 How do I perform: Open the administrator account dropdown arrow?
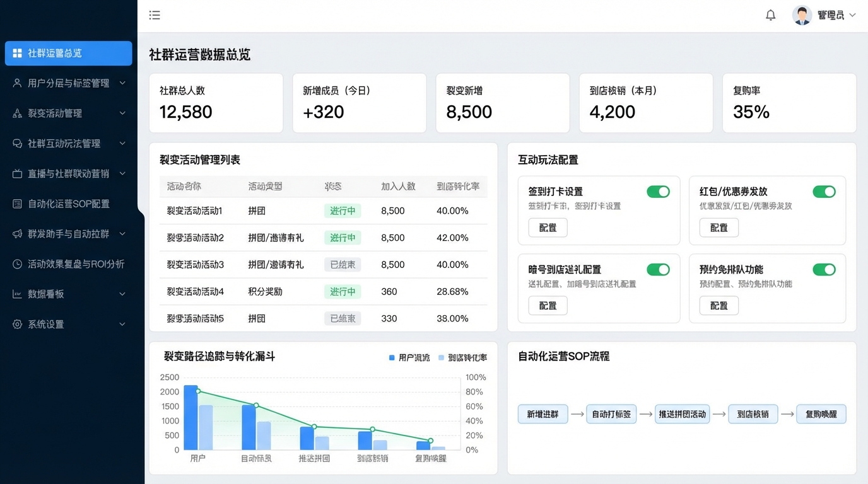(853, 15)
